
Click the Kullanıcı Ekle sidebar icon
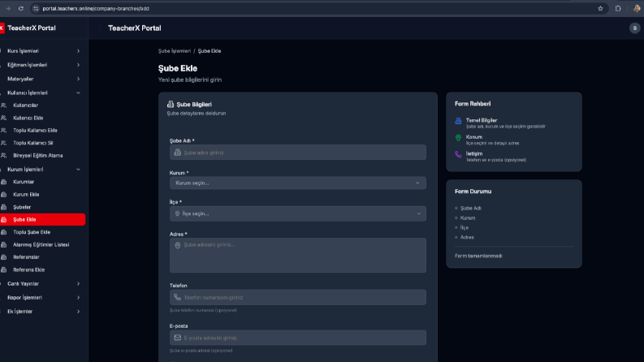(4, 119)
